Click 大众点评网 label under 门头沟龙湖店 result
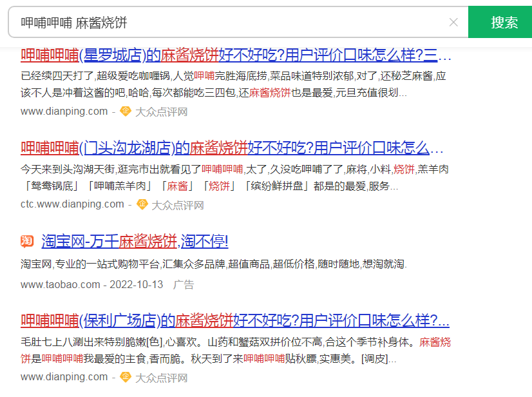This screenshot has height=397, width=532. pos(177,205)
